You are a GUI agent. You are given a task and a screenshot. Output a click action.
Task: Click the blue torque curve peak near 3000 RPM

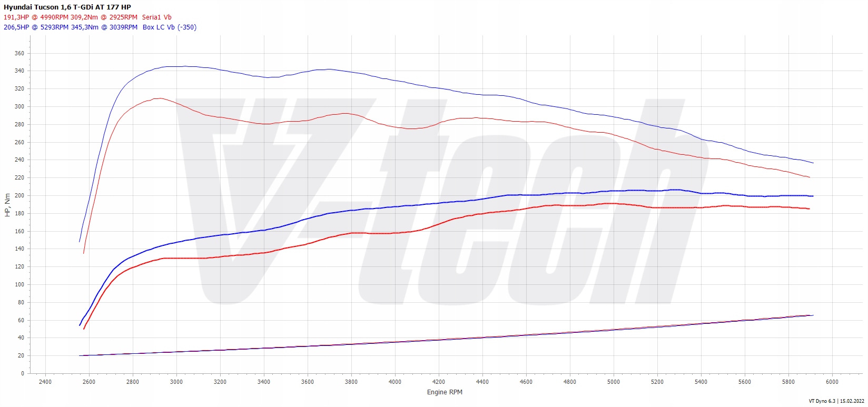click(x=185, y=66)
